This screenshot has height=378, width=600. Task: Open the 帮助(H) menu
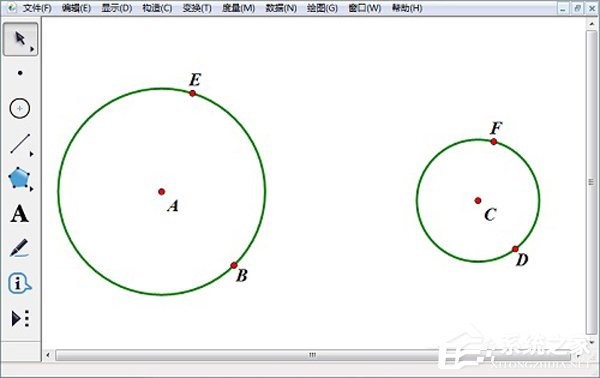pyautogui.click(x=407, y=8)
